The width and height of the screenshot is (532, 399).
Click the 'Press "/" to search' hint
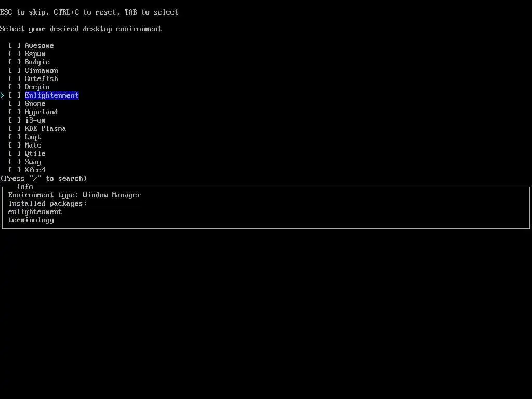[44, 179]
